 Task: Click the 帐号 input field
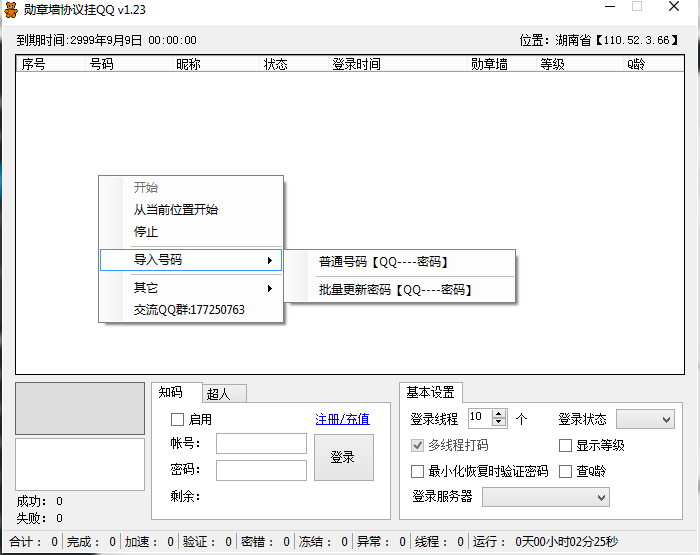point(261,443)
